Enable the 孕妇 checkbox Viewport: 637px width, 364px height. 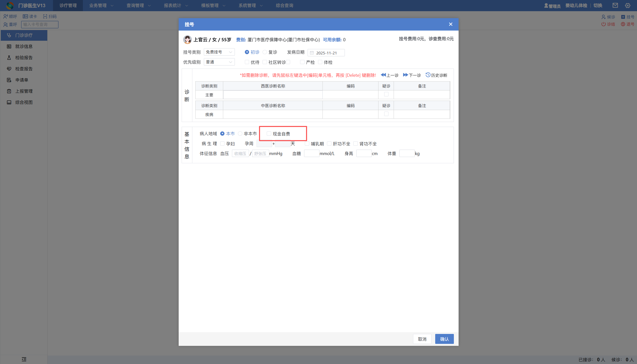tap(222, 144)
